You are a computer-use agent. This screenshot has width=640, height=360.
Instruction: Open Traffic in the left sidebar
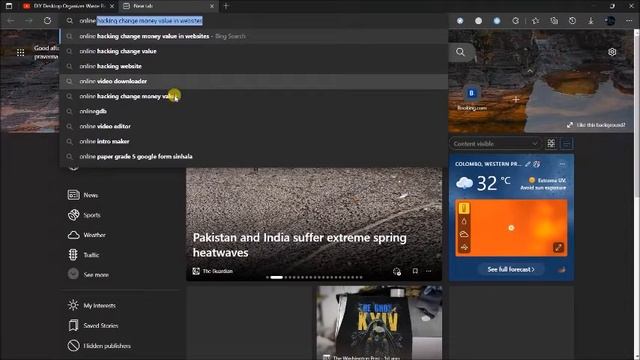tap(83, 255)
